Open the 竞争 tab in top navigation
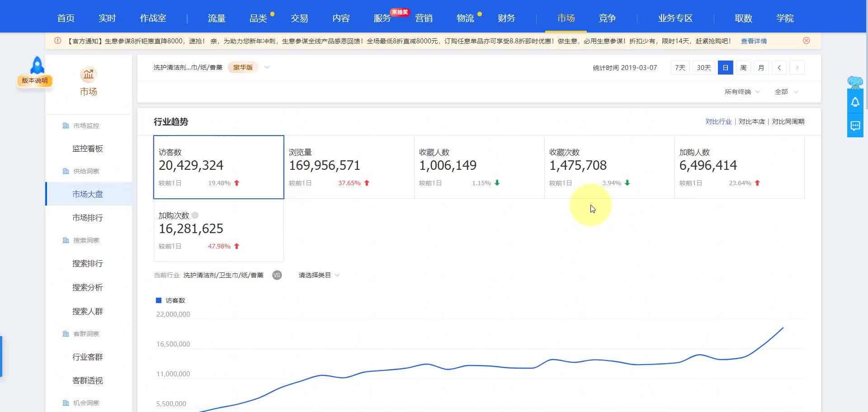Image resolution: width=868 pixels, height=412 pixels. [607, 18]
